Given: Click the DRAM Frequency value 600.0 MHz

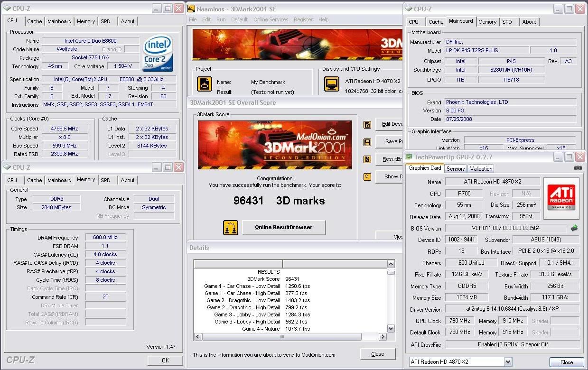Looking at the screenshot, I should click(x=106, y=238).
